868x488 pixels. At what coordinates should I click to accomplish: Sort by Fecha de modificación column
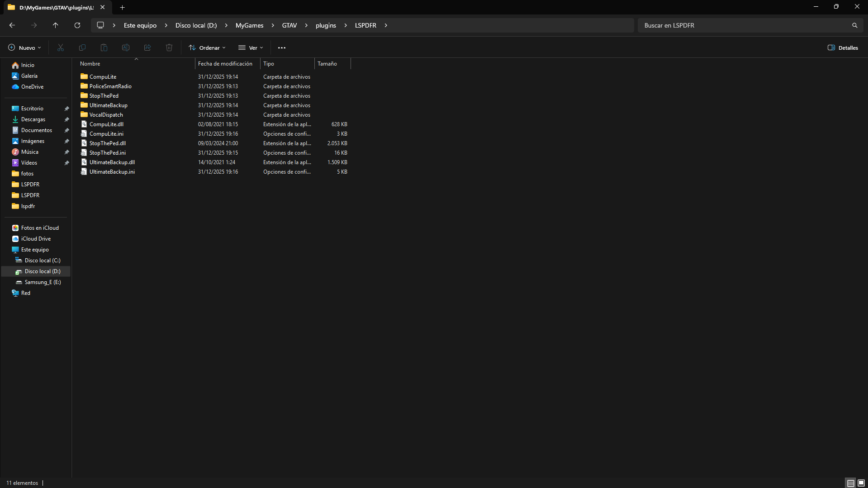(x=228, y=64)
